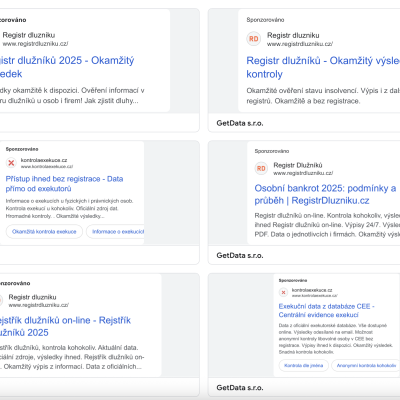
Task: Click www.registrdluzniku.cz URL in Osobní bankrot ad
Action: (x=303, y=173)
